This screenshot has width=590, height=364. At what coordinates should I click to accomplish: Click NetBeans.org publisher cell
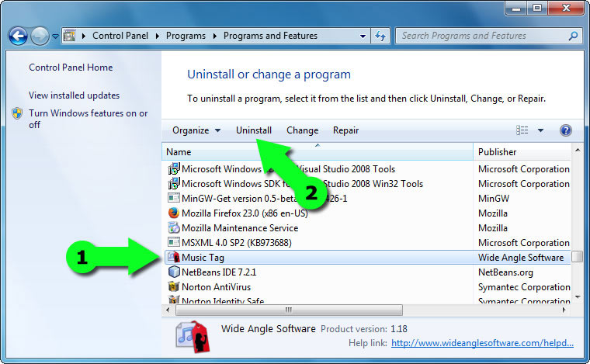pyautogui.click(x=505, y=272)
